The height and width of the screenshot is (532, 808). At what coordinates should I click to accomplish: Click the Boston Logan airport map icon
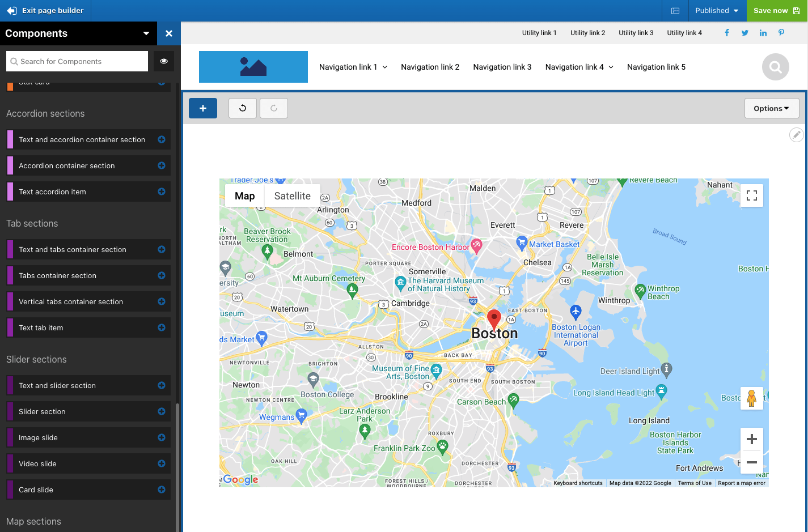[x=576, y=312]
